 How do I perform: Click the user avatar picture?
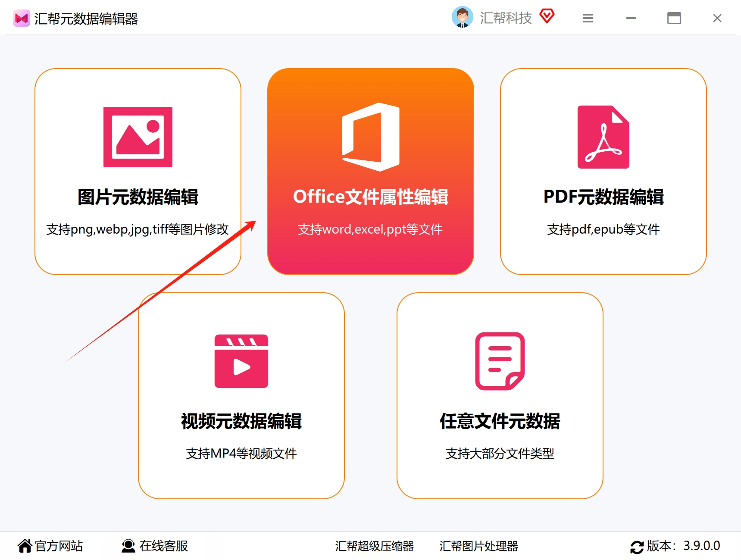point(463,17)
